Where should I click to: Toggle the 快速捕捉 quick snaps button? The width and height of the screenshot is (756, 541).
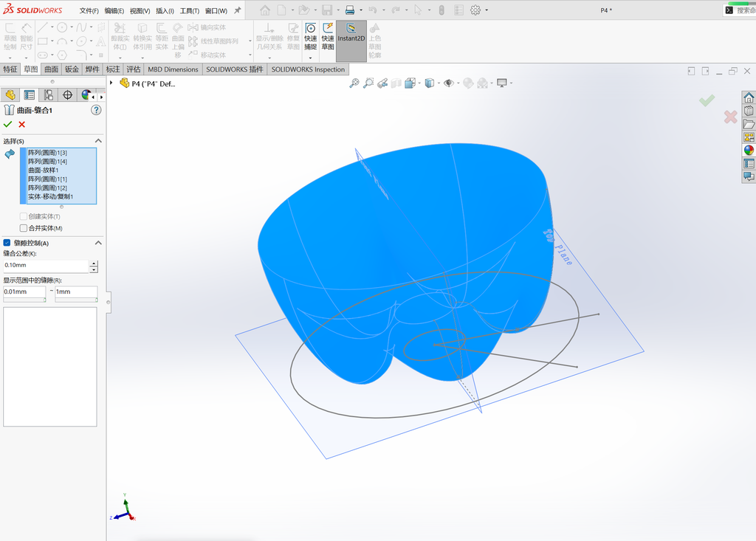pyautogui.click(x=311, y=41)
